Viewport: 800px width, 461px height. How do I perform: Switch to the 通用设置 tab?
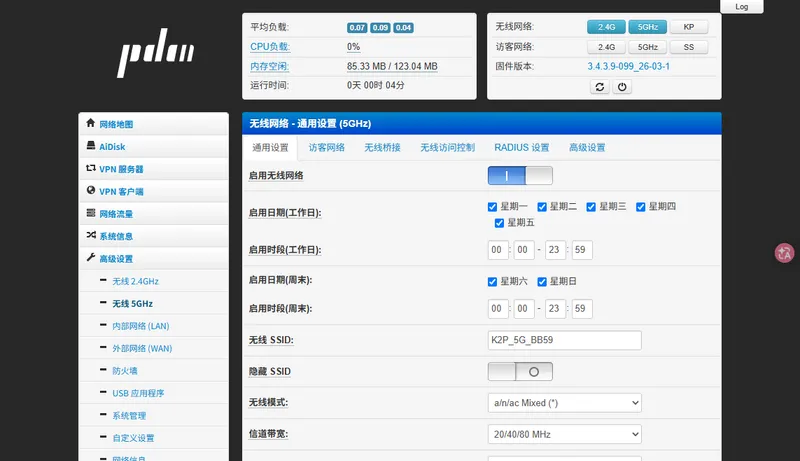[x=270, y=147]
